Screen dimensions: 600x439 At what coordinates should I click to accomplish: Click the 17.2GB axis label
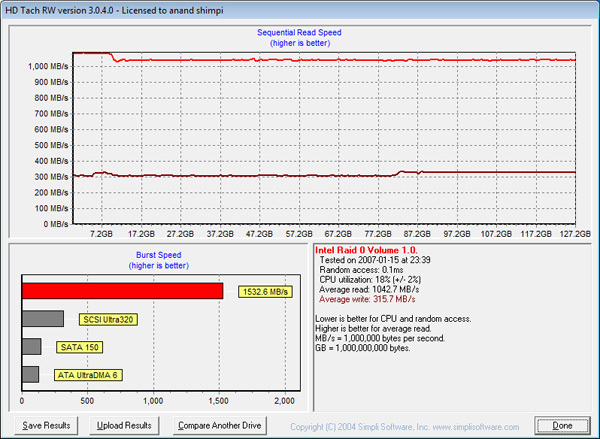tap(141, 233)
